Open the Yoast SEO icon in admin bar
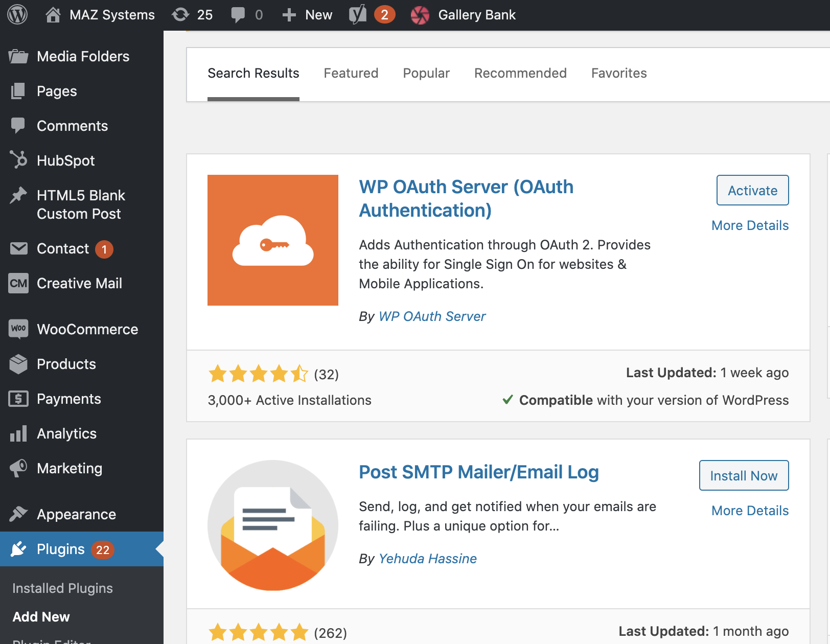Viewport: 830px width, 644px height. click(358, 15)
